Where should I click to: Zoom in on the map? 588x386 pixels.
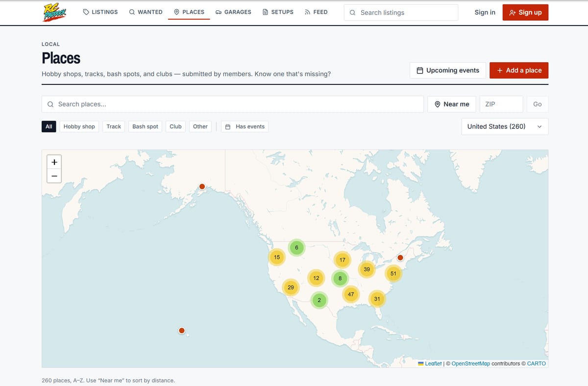point(54,162)
